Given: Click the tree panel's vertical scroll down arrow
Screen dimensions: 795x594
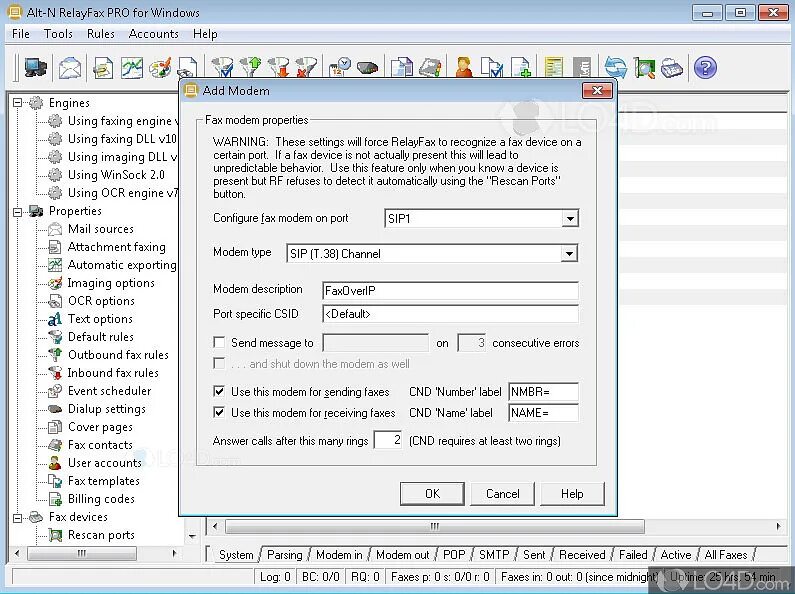Looking at the screenshot, I should click(192, 536).
